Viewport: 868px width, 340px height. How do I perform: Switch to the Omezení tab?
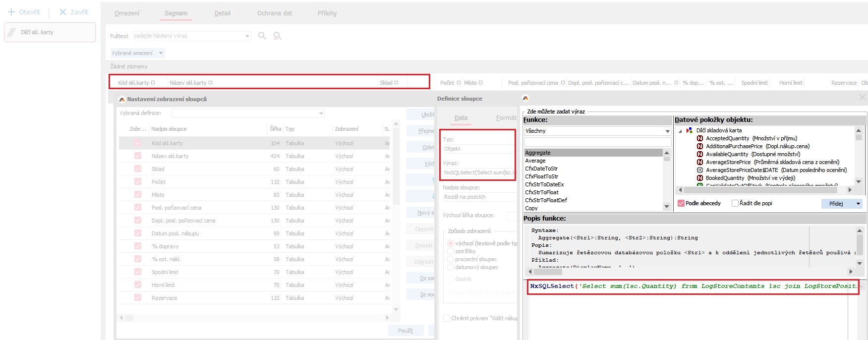[x=127, y=13]
